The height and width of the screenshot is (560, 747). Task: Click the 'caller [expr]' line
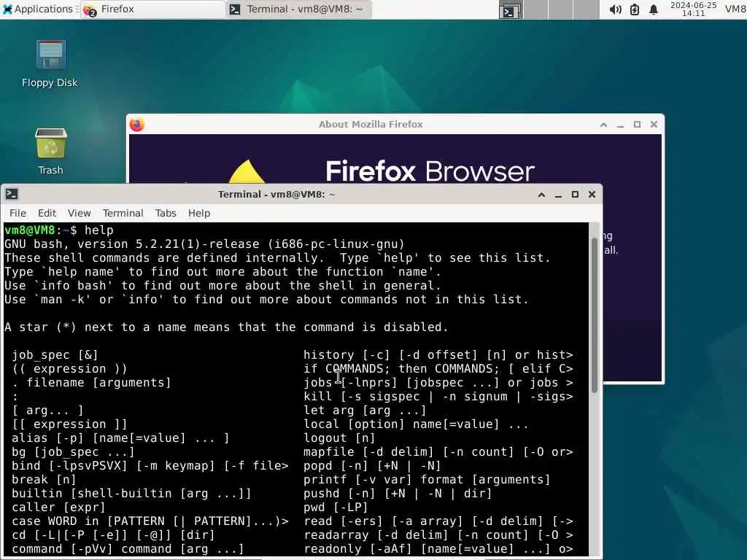[58, 507]
